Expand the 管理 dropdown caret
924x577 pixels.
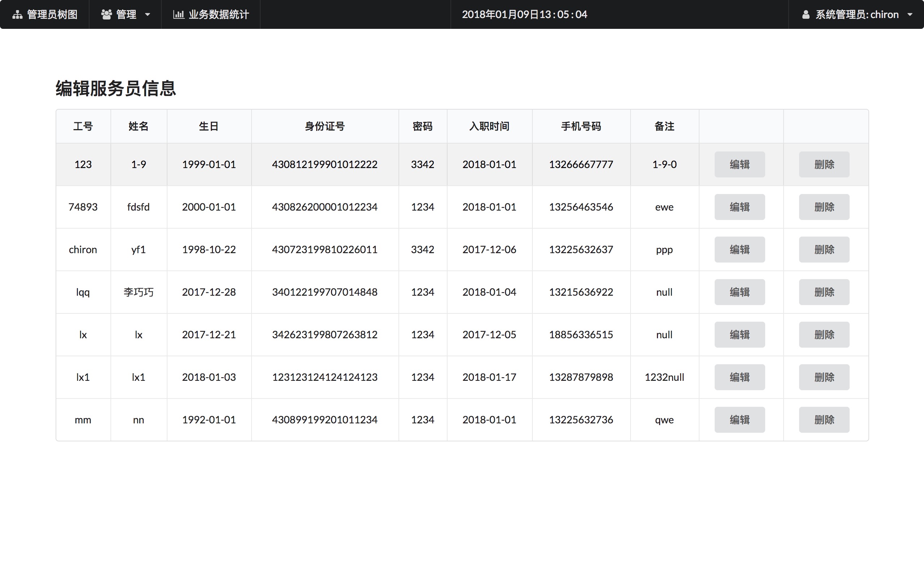[148, 15]
